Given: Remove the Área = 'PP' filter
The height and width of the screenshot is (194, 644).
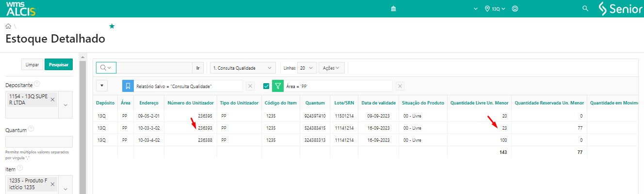Looking at the screenshot, I should 400,86.
